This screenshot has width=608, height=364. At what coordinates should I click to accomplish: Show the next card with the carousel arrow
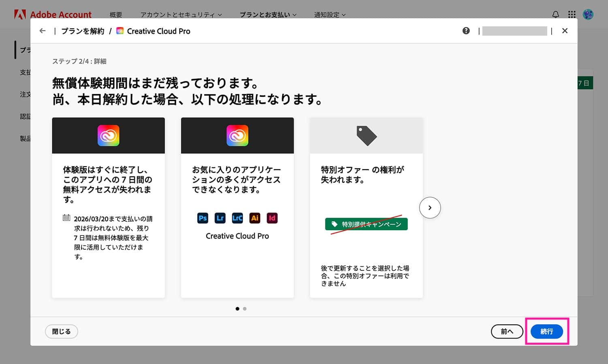(x=430, y=208)
